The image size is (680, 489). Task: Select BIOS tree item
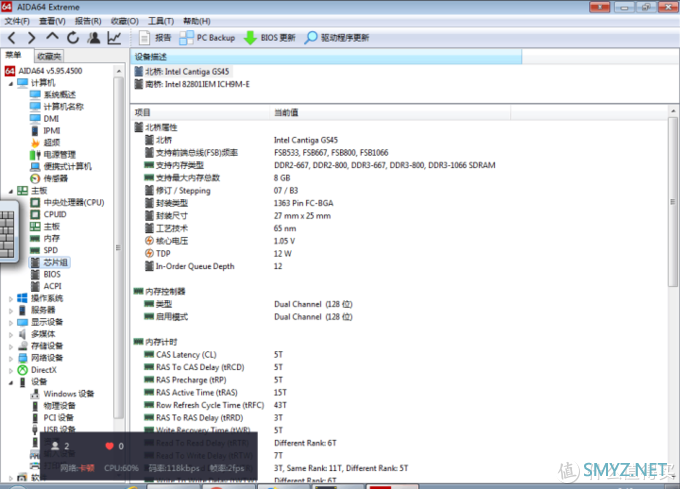(x=46, y=274)
